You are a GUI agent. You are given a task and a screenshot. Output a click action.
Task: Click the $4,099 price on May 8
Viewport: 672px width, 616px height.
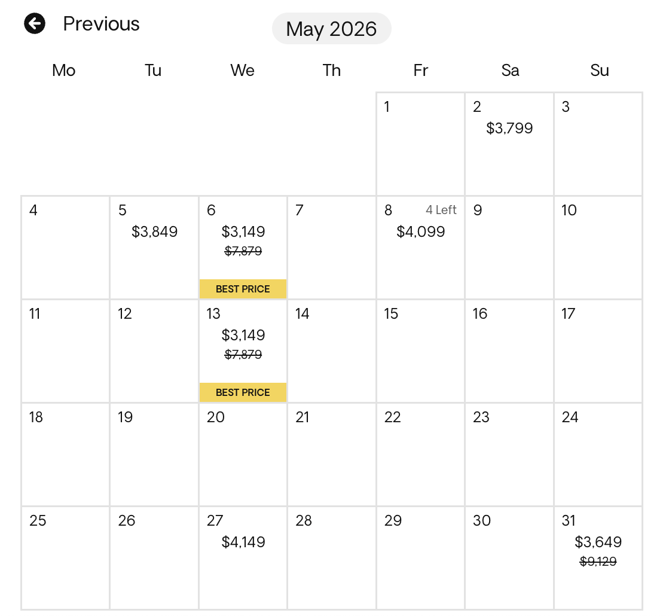pos(420,231)
